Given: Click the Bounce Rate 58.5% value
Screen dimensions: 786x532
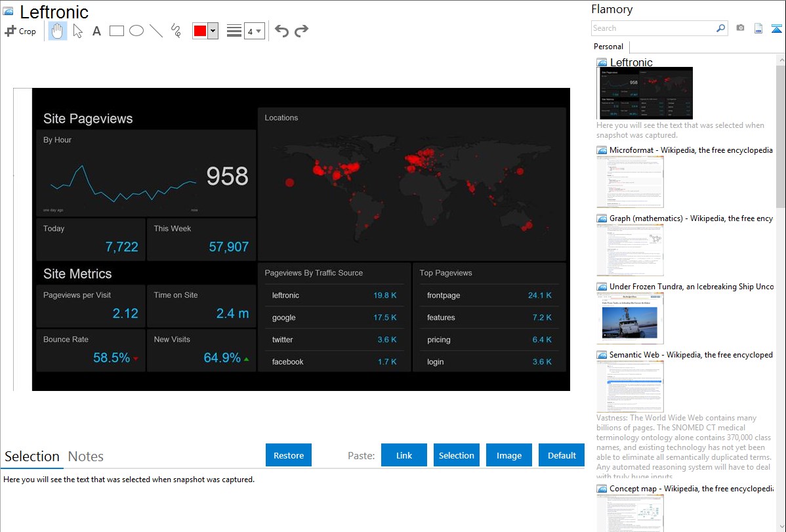Looking at the screenshot, I should pos(112,358).
